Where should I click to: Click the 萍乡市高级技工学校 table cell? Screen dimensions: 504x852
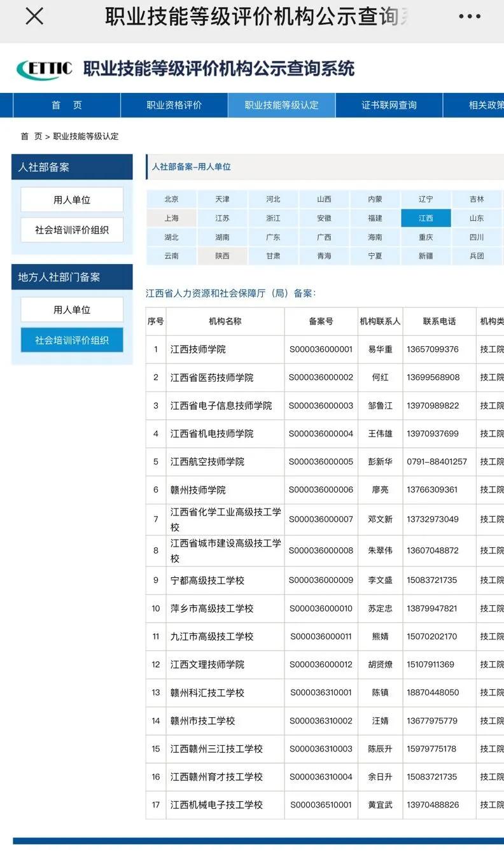point(225,608)
